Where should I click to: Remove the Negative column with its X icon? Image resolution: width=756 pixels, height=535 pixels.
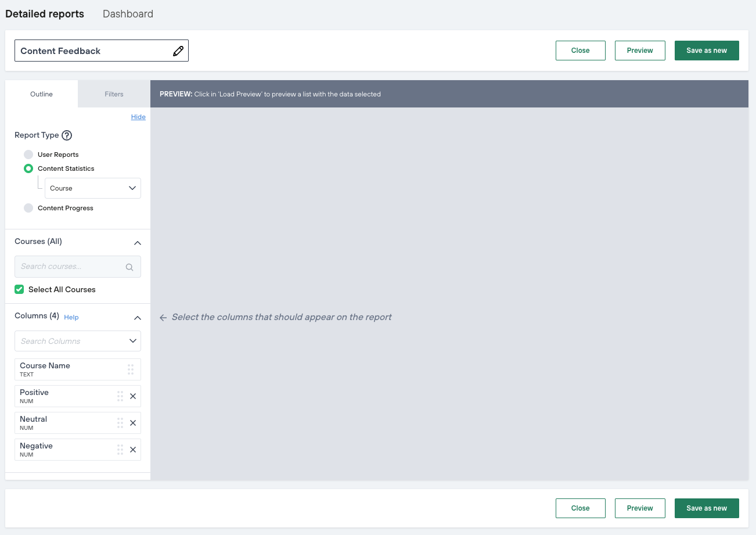pos(133,450)
